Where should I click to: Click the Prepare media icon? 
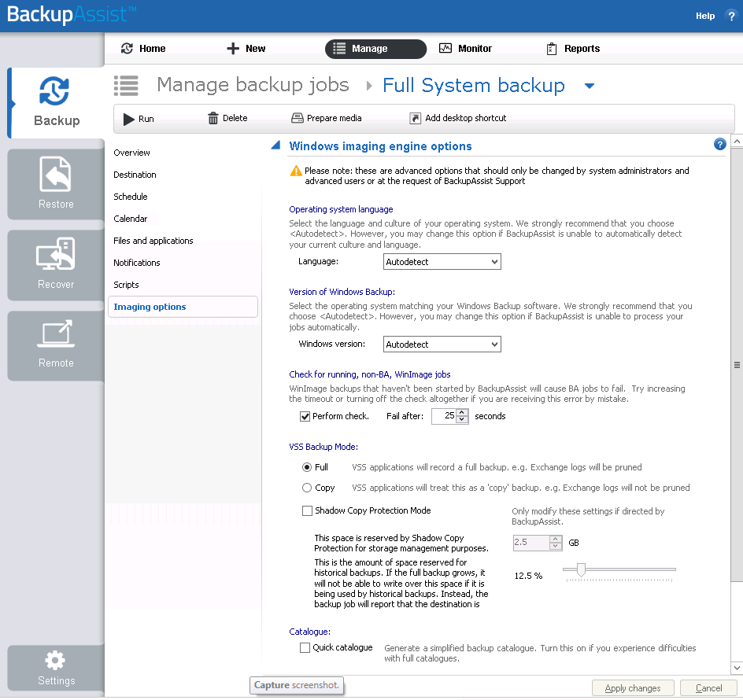click(297, 118)
